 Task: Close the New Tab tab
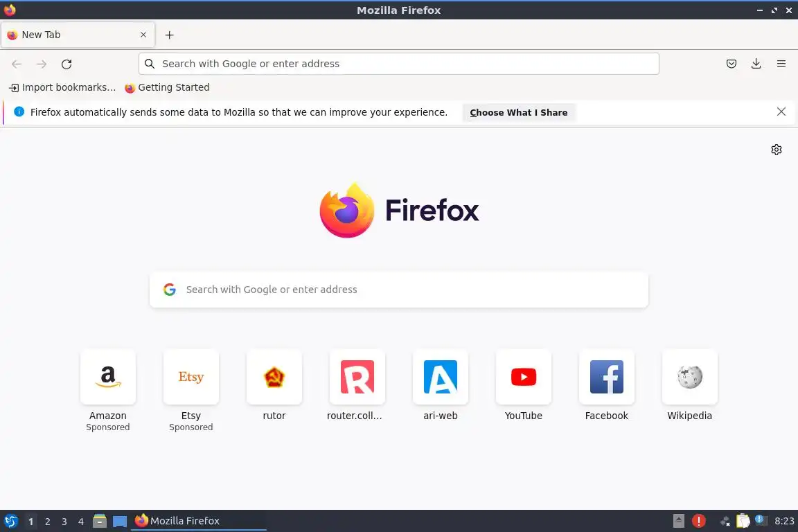(143, 35)
